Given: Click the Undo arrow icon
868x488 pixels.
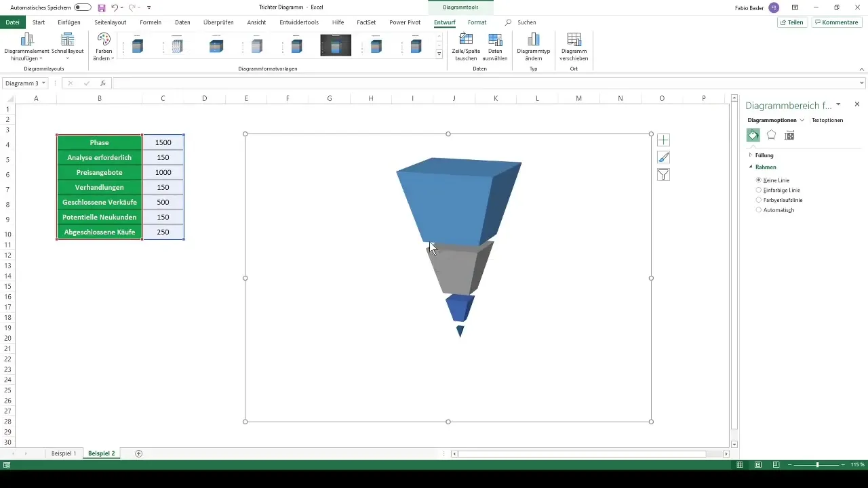Looking at the screenshot, I should point(116,7).
